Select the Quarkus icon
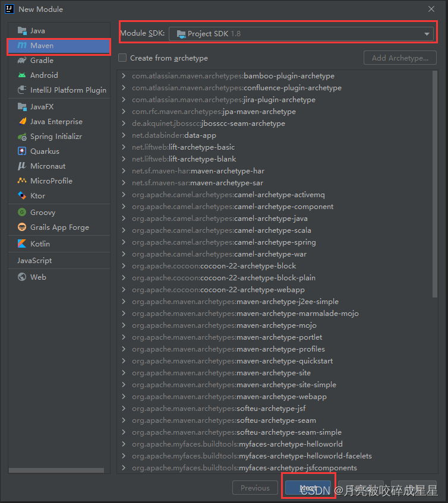The width and height of the screenshot is (448, 503). click(x=22, y=151)
